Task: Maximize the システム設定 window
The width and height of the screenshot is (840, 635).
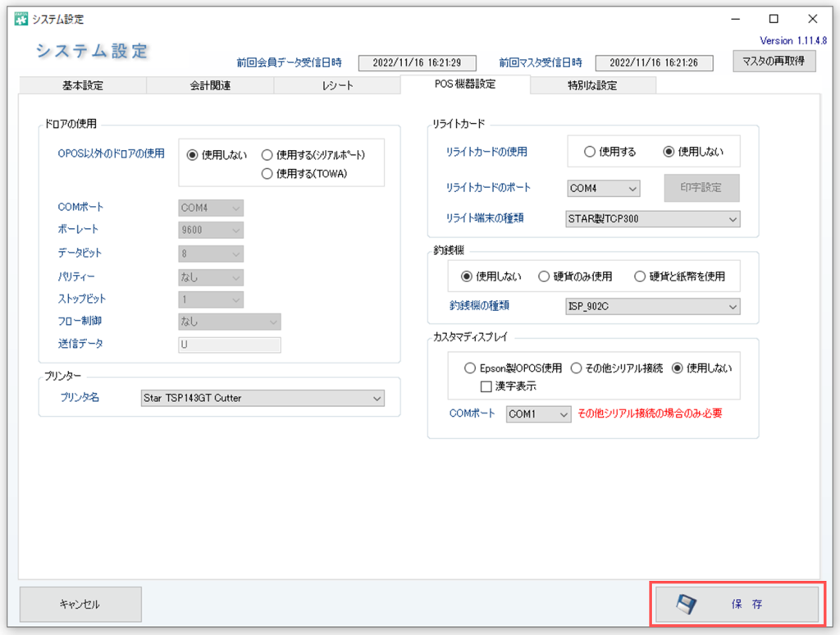Action: [x=774, y=20]
